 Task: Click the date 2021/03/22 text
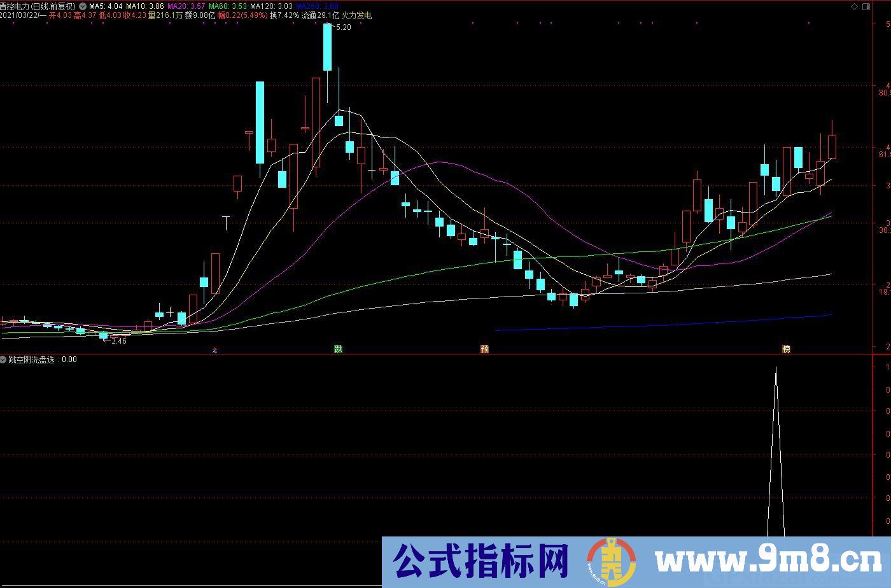point(20,15)
